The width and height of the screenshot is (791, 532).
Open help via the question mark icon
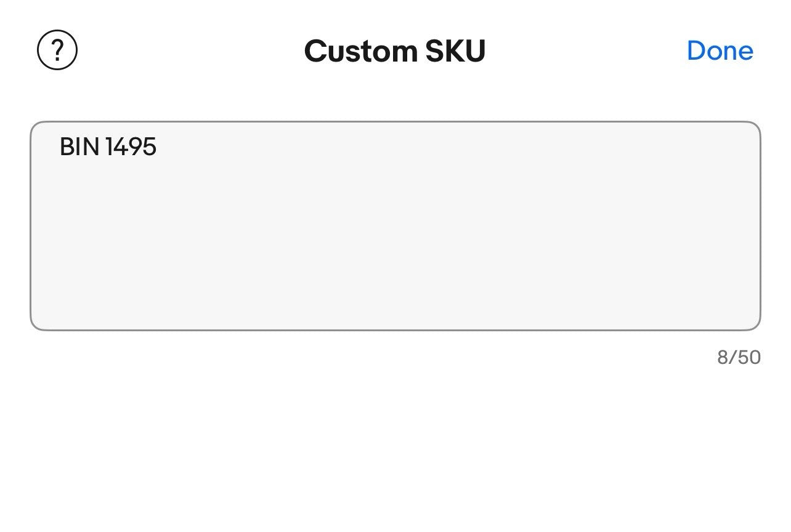57,50
